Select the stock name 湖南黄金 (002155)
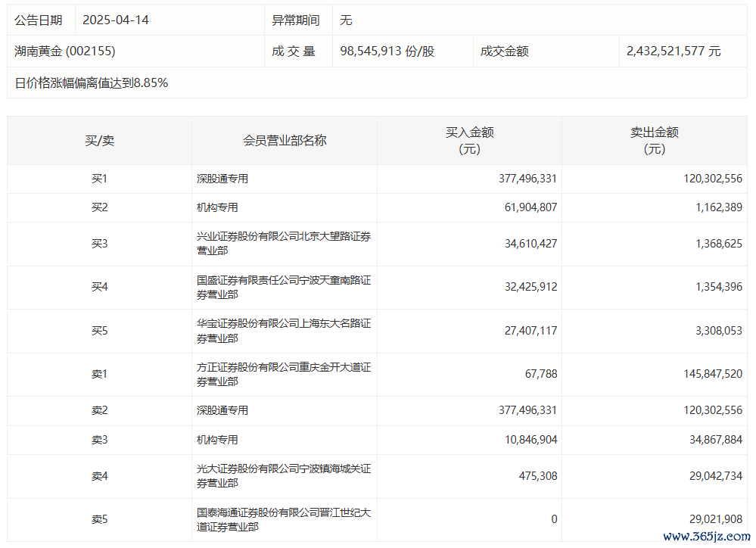Viewport: 756px width, 548px height. [65, 51]
